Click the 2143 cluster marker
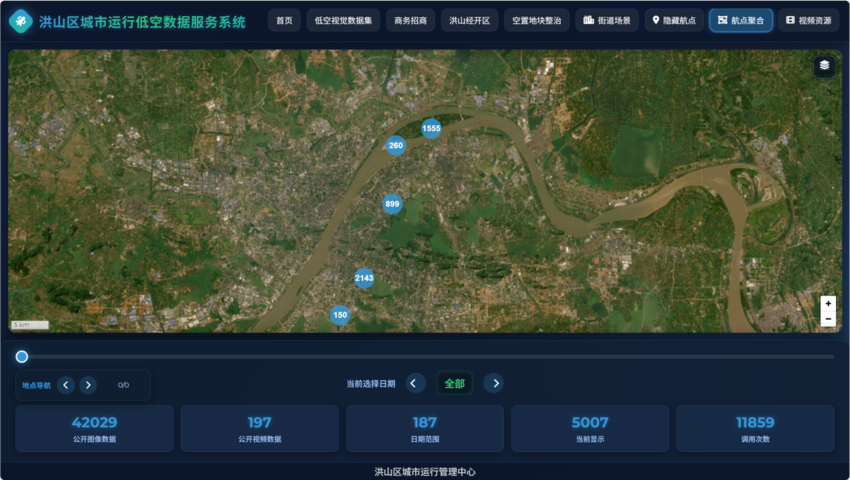This screenshot has height=480, width=850. (364, 278)
